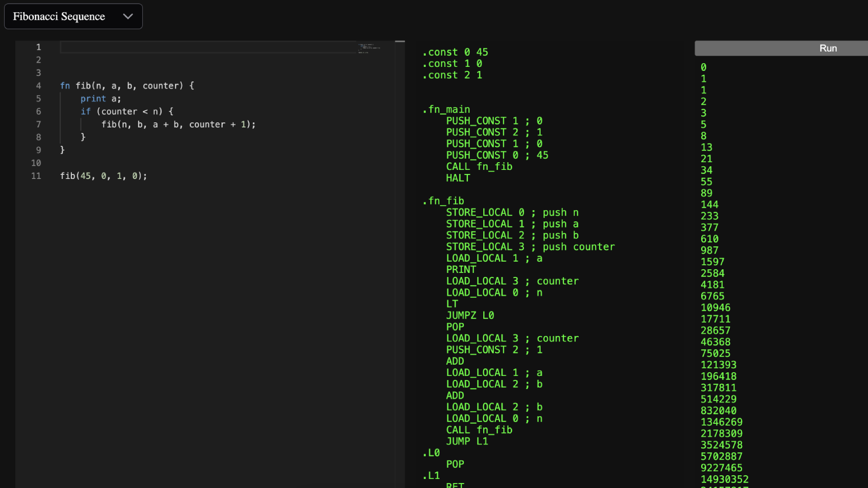The height and width of the screenshot is (488, 868).
Task: Click line number 11 in the gutter
Action: [x=36, y=176]
